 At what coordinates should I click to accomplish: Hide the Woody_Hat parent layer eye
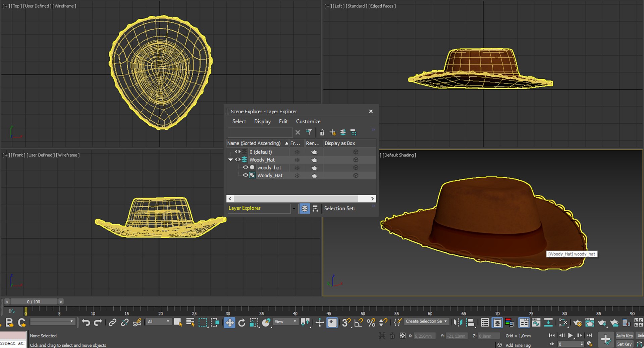[x=237, y=160]
